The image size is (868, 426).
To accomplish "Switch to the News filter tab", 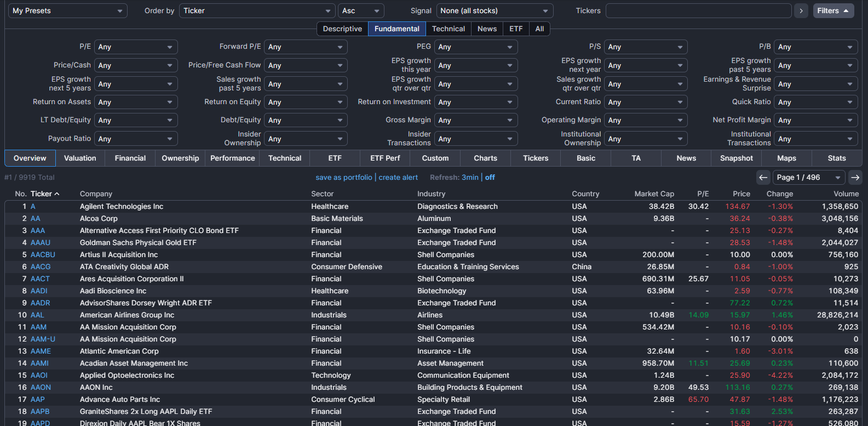I will pyautogui.click(x=487, y=29).
